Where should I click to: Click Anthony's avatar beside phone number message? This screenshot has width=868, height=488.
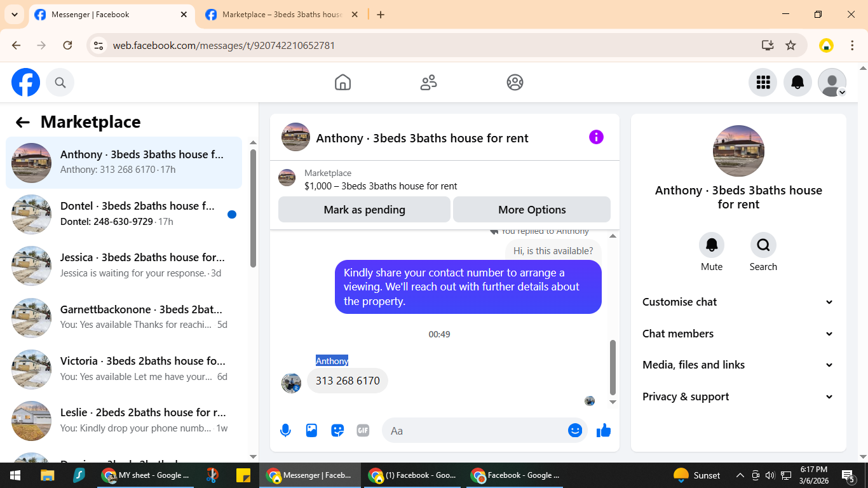click(291, 383)
